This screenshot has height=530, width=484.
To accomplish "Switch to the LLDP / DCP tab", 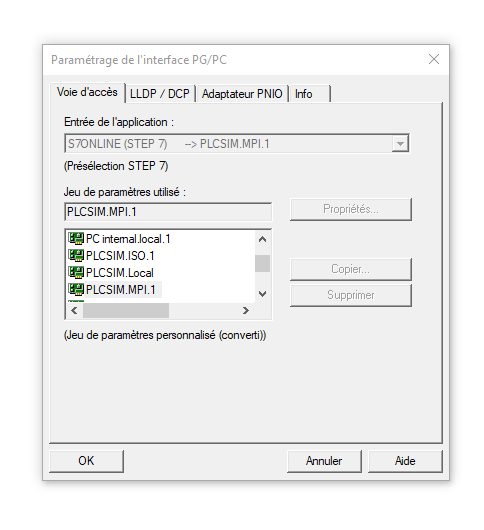I will 160,94.
